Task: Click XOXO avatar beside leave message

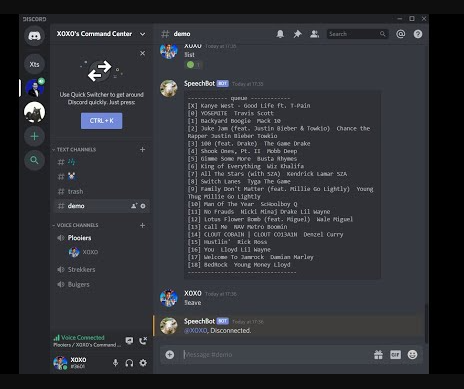Action: [x=169, y=298]
